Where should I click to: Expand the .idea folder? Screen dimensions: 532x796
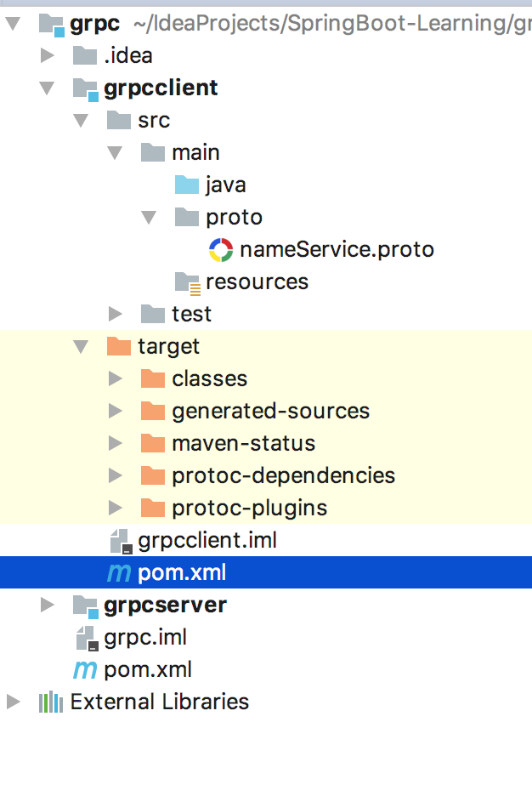click(x=48, y=56)
